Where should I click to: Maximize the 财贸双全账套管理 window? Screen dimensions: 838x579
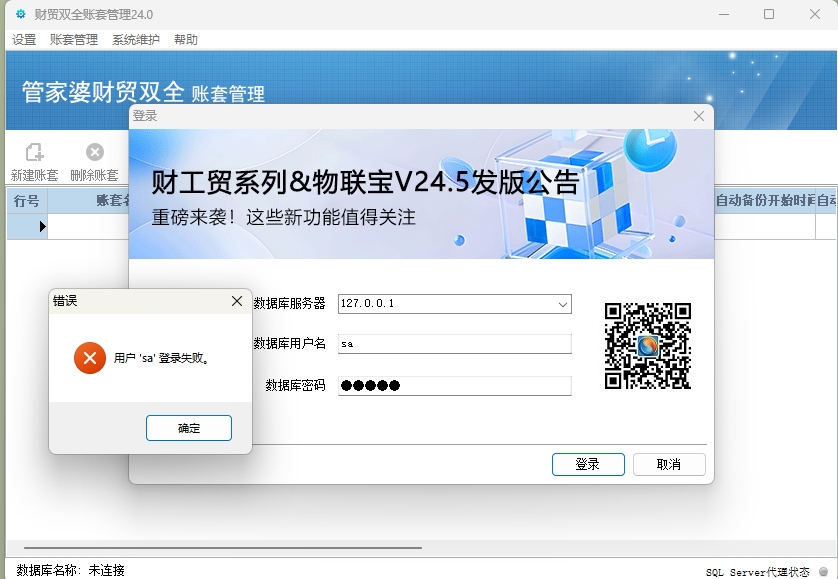(x=769, y=14)
